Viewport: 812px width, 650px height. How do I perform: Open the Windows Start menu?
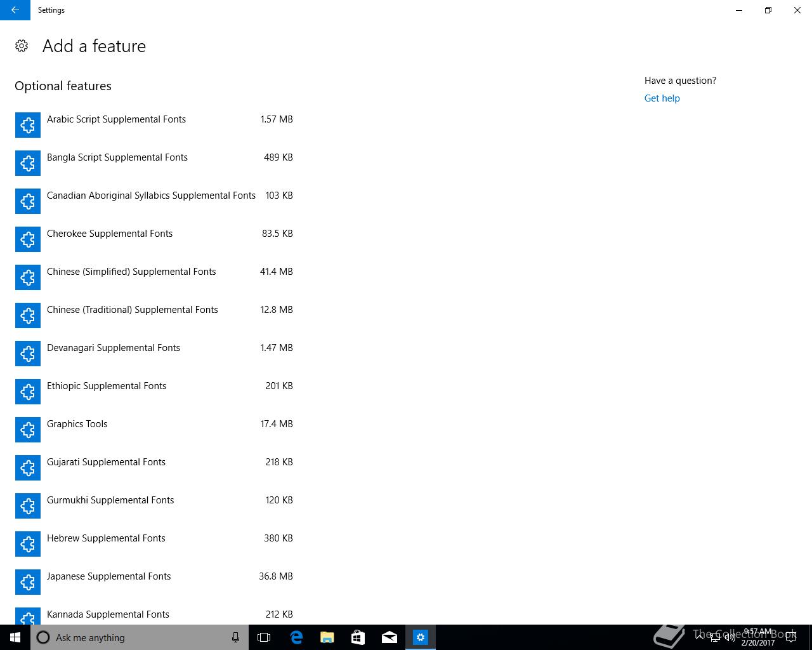[x=15, y=637]
